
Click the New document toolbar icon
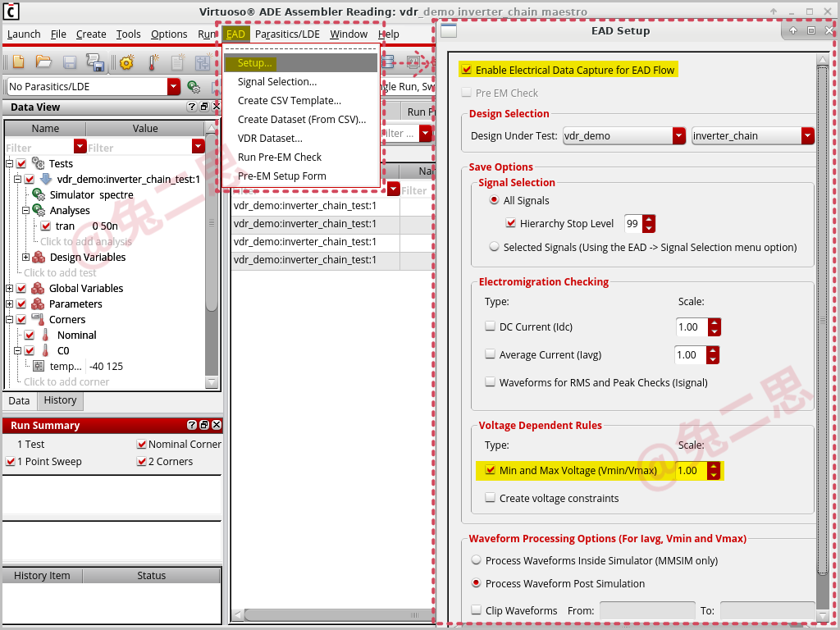pos(18,62)
